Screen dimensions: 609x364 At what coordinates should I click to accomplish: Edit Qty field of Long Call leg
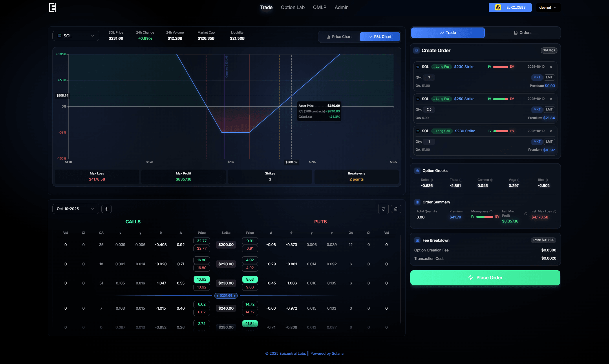[429, 141]
